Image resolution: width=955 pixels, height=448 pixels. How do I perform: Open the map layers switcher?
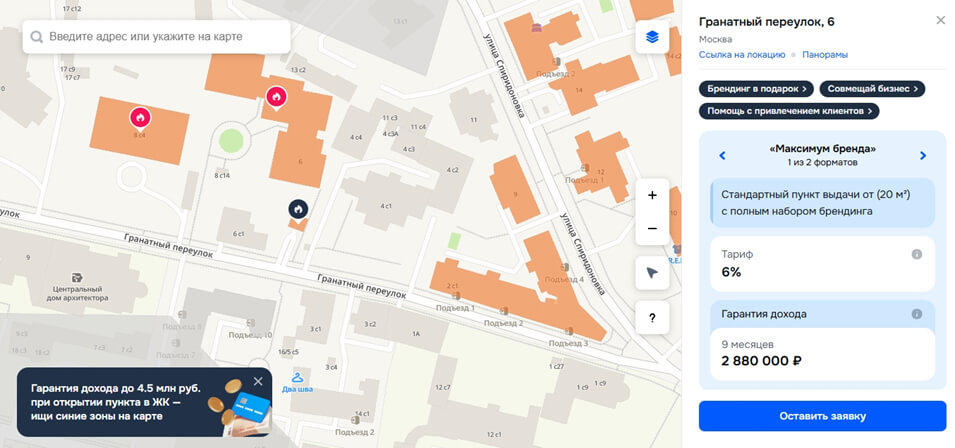click(652, 37)
